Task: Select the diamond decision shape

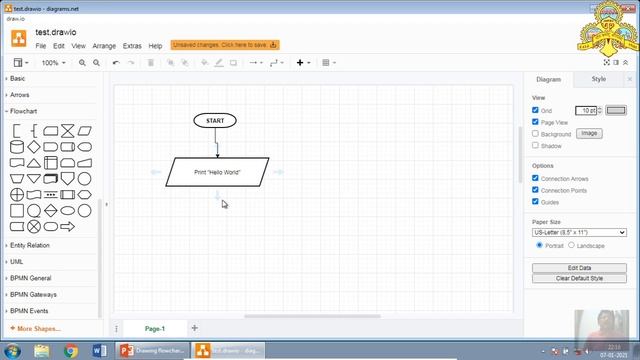Action: click(x=34, y=147)
